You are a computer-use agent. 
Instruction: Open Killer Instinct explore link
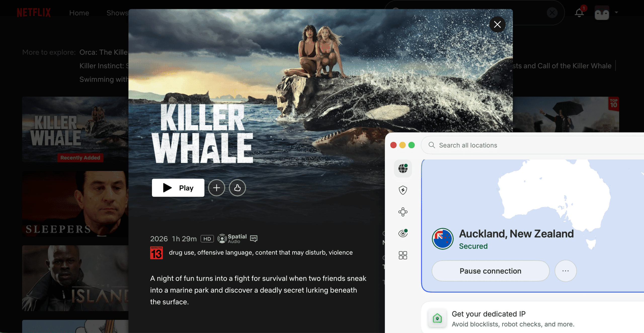(104, 66)
